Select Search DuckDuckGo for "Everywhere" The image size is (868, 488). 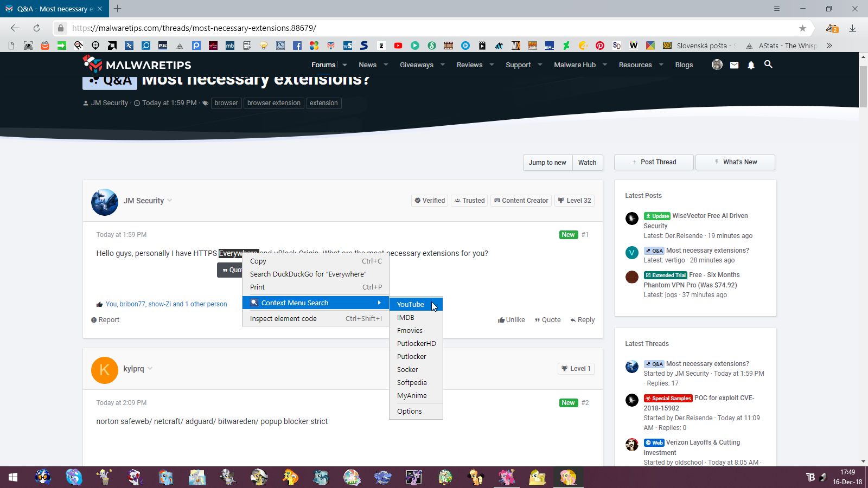tap(316, 274)
